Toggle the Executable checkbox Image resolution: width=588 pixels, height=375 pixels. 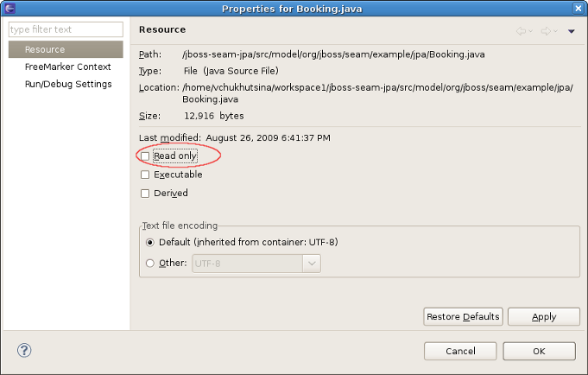145,175
